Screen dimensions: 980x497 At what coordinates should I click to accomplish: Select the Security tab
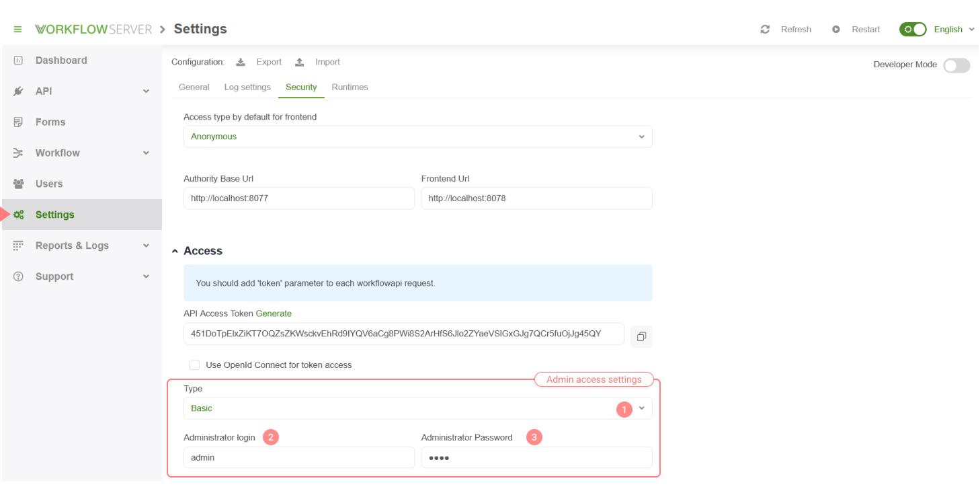click(x=301, y=87)
